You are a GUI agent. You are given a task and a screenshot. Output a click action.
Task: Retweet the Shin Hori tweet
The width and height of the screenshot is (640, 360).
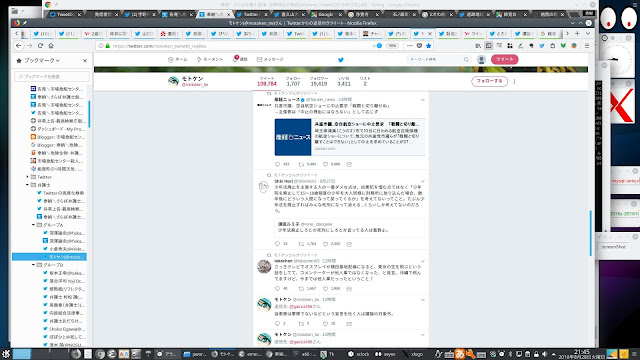(x=302, y=244)
